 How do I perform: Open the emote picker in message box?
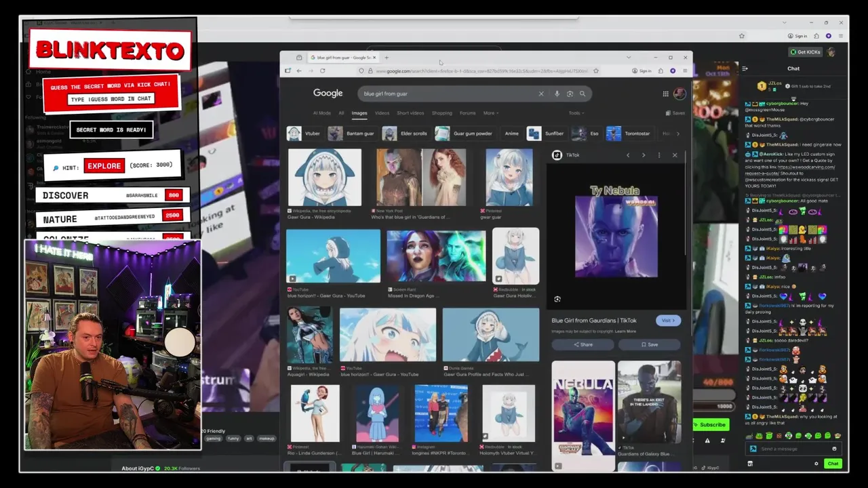click(834, 449)
